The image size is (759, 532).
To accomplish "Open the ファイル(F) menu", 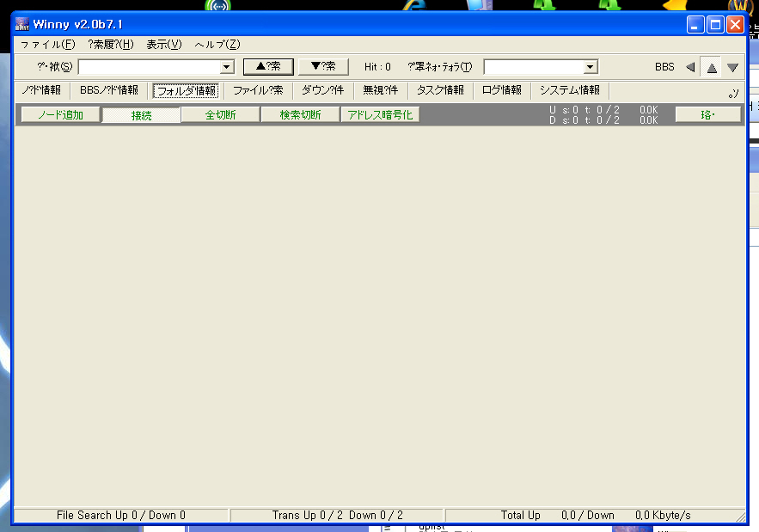I will coord(47,45).
